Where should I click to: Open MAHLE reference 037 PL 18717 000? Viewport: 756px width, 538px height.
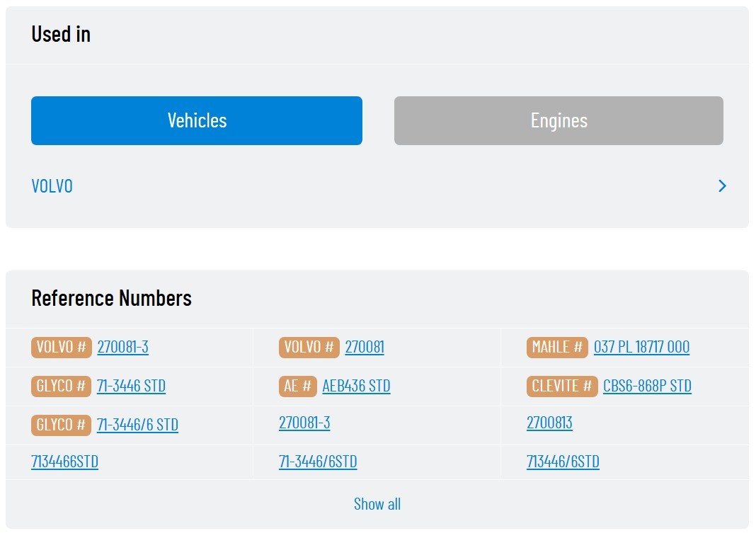641,347
